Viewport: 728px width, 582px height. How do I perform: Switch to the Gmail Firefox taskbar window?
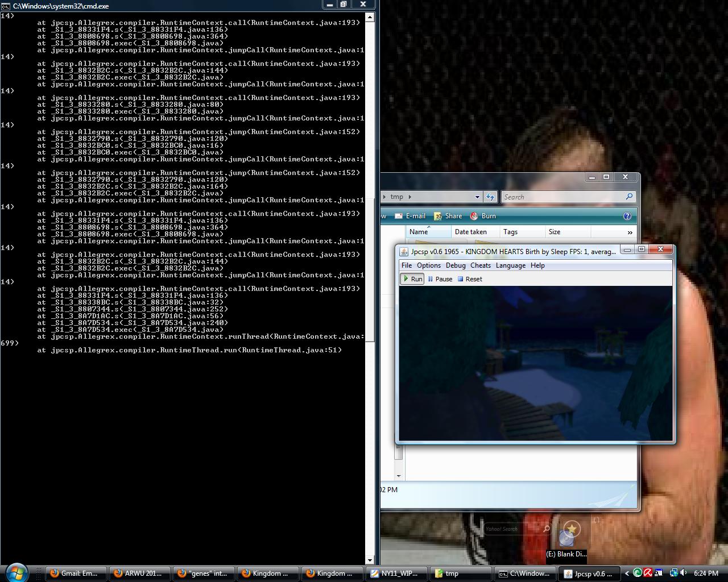(75, 573)
